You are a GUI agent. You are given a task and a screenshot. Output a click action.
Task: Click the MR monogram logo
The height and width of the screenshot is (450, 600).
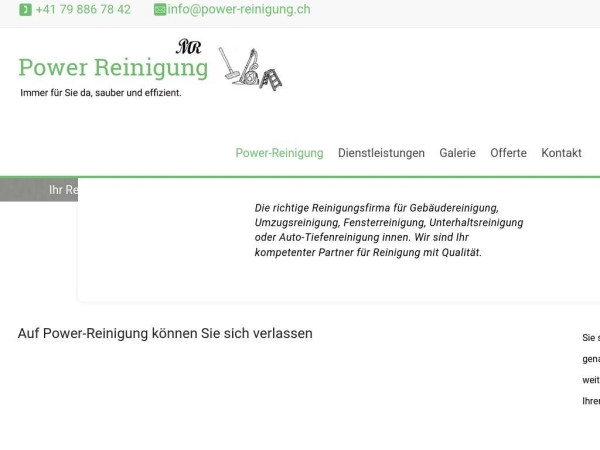pos(188,47)
